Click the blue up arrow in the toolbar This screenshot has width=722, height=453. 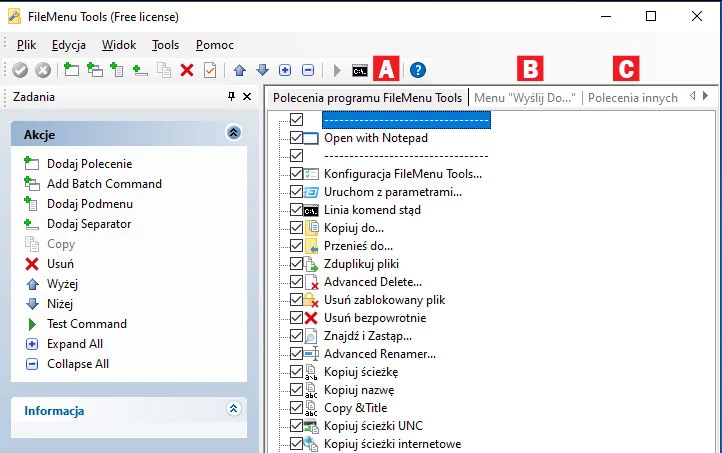(x=239, y=70)
